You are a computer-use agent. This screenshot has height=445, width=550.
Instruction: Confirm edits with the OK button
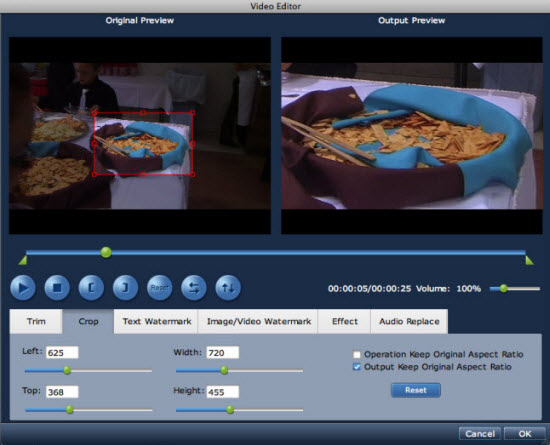click(525, 434)
